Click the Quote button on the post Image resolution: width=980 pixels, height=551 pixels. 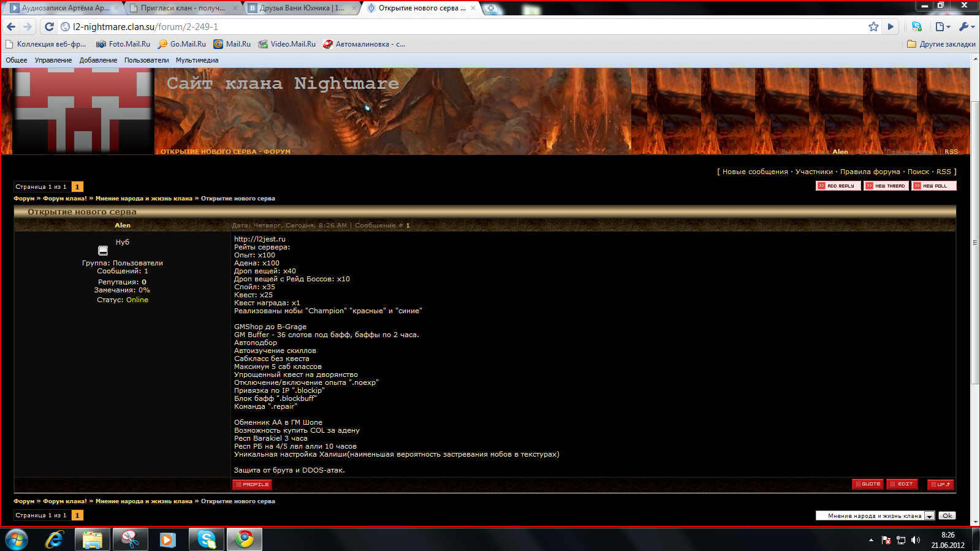[x=868, y=484]
